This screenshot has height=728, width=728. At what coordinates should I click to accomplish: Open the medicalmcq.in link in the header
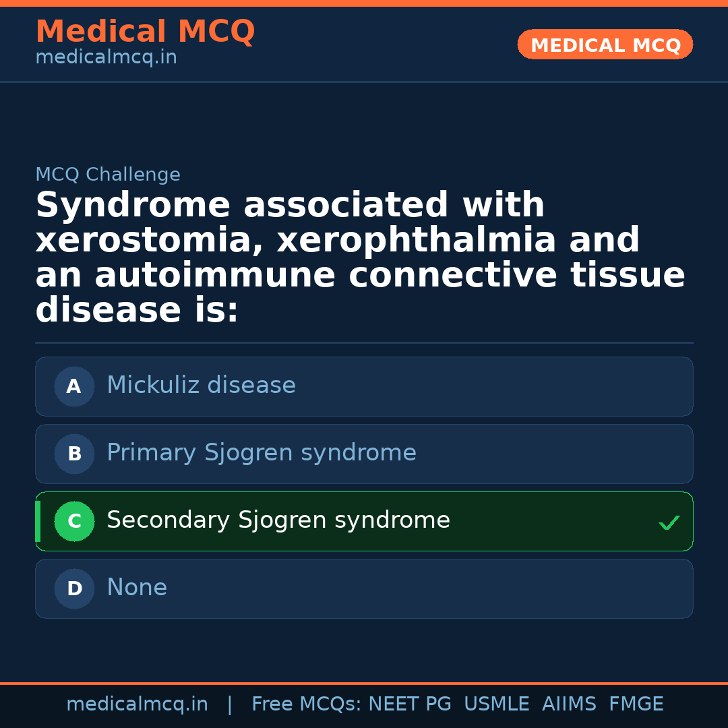coord(106,58)
